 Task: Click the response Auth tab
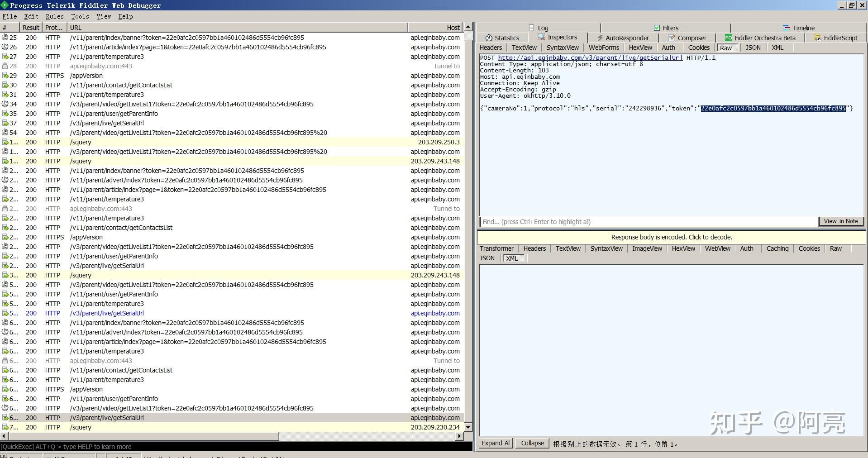(x=747, y=248)
